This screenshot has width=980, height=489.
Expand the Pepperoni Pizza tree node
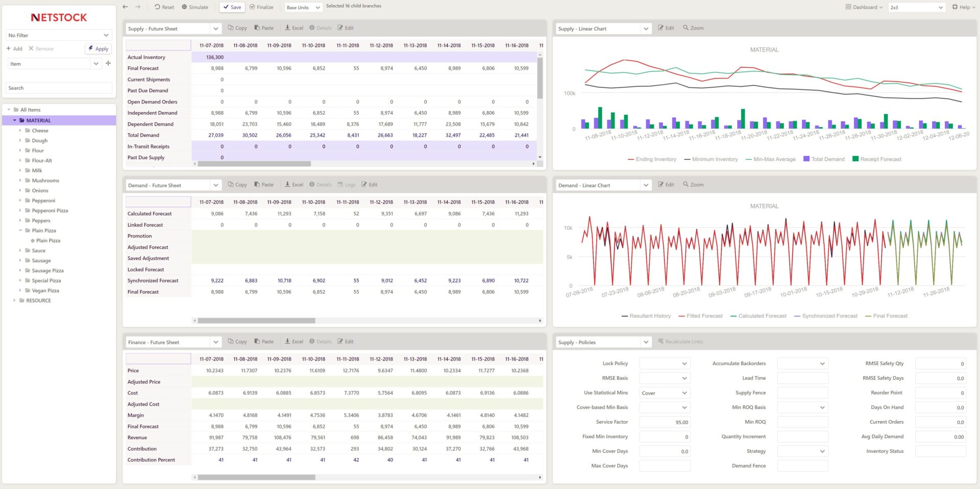click(20, 211)
